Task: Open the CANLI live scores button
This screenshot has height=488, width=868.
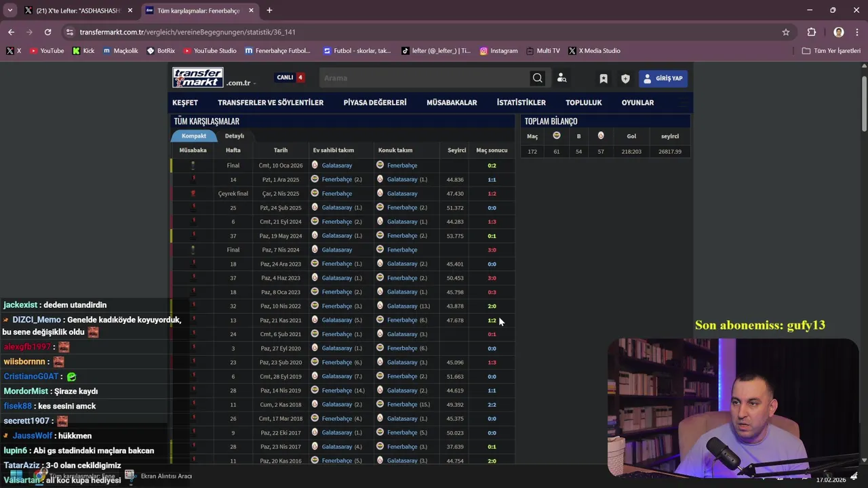Action: pyautogui.click(x=290, y=77)
